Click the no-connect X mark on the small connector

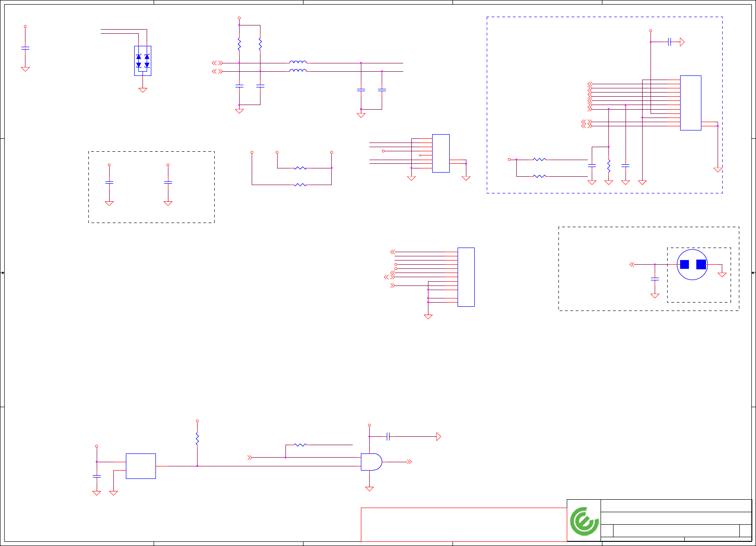pyautogui.click(x=420, y=155)
